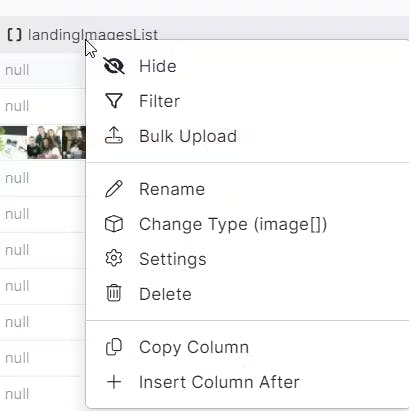Click the array brackets column type icon
Viewport: 409px width, 411px height.
coord(14,35)
